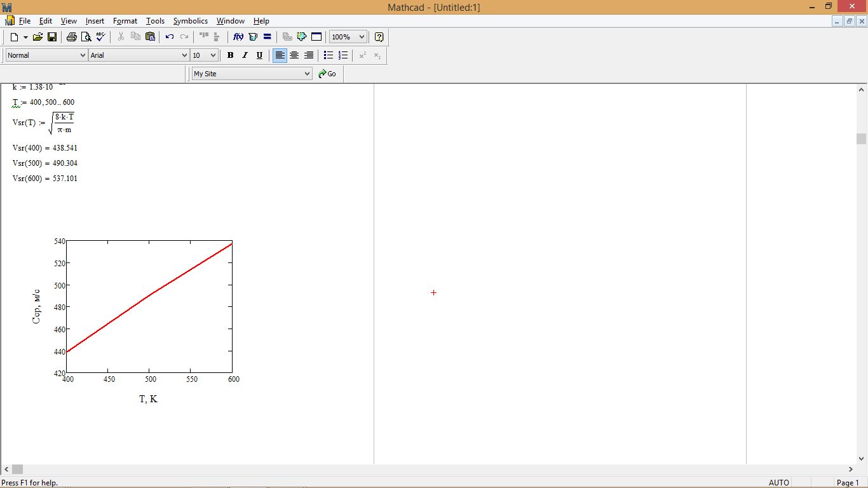Click the Vsr(T) square root formula
The width and height of the screenshot is (868, 488).
[x=43, y=123]
